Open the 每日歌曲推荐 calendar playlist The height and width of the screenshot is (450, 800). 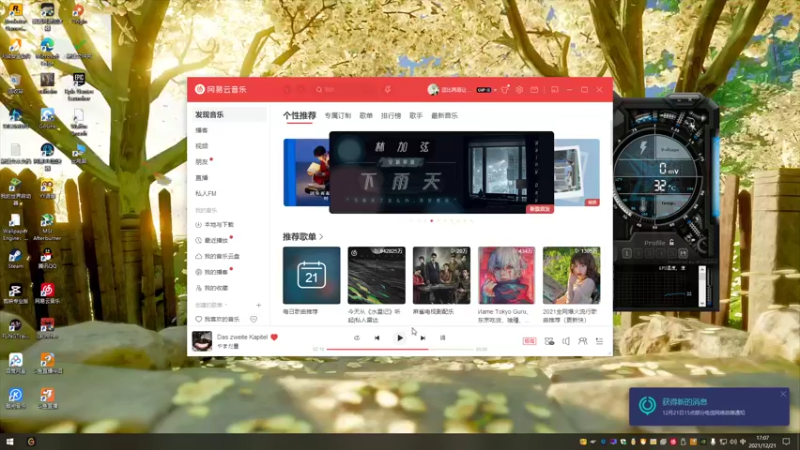coord(311,276)
